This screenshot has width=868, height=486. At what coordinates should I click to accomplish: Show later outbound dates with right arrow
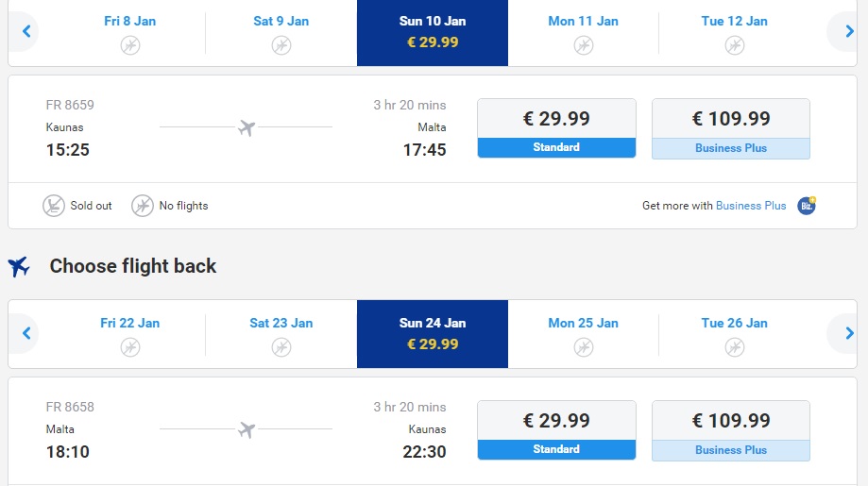click(848, 31)
